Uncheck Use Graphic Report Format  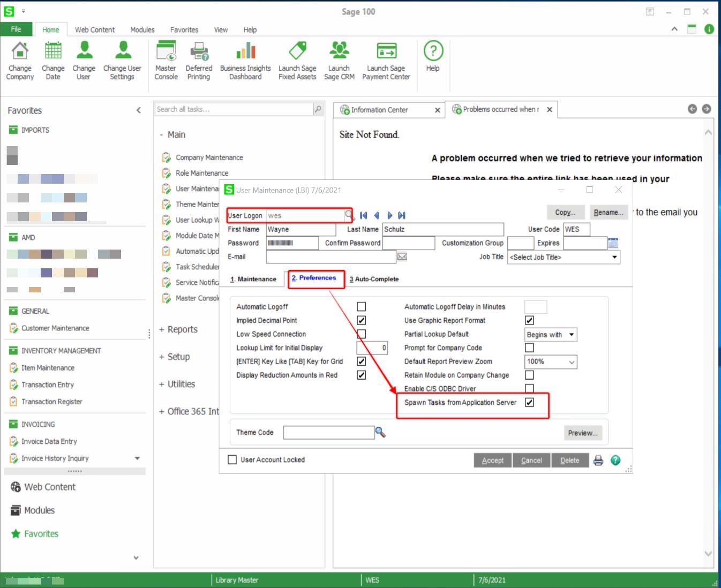coord(529,320)
